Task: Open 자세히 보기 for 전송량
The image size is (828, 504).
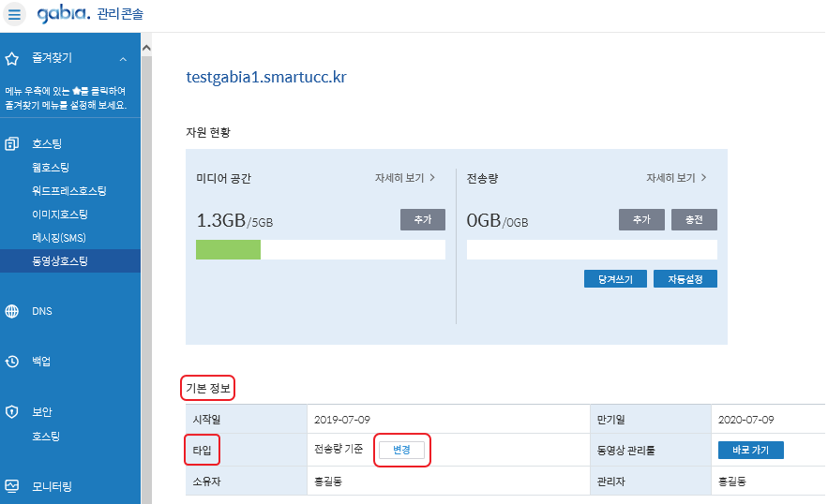Action: [676, 178]
